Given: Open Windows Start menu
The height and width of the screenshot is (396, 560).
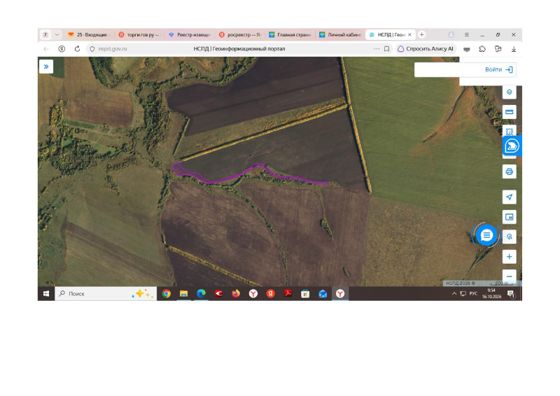Looking at the screenshot, I should (x=46, y=294).
